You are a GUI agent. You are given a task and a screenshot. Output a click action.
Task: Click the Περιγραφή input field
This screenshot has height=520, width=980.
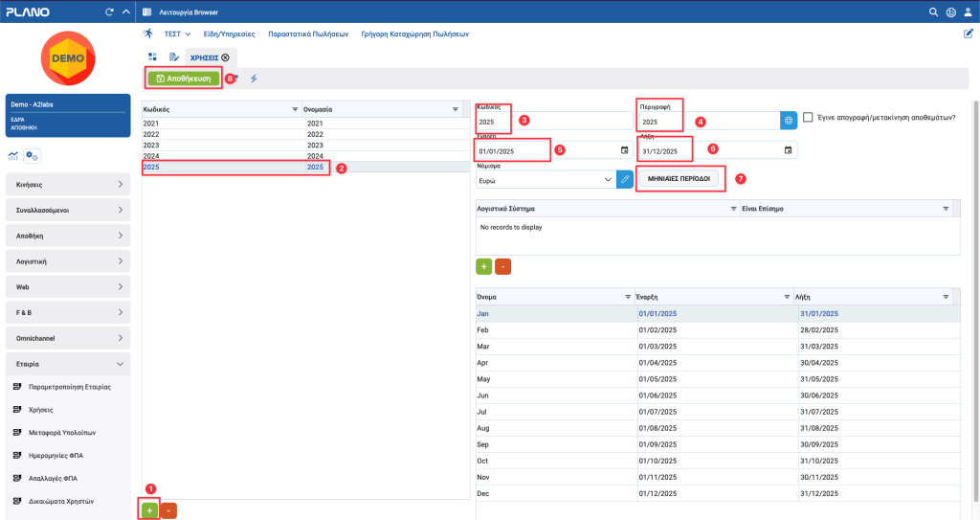click(x=710, y=122)
